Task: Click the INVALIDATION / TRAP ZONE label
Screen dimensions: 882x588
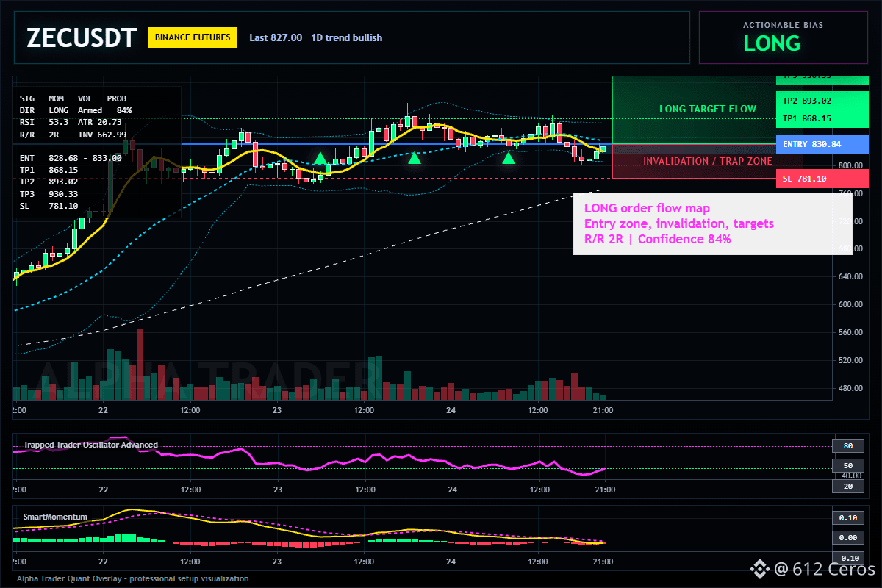Action: pyautogui.click(x=708, y=161)
